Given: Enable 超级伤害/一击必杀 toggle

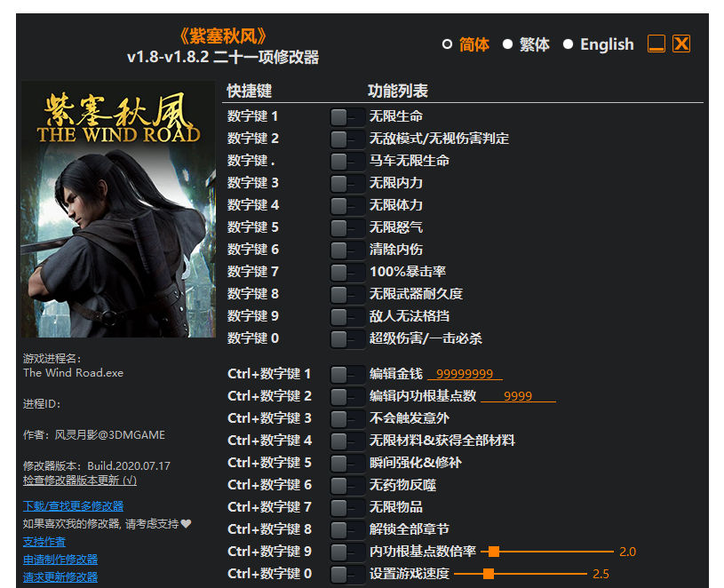Looking at the screenshot, I should pos(347,338).
